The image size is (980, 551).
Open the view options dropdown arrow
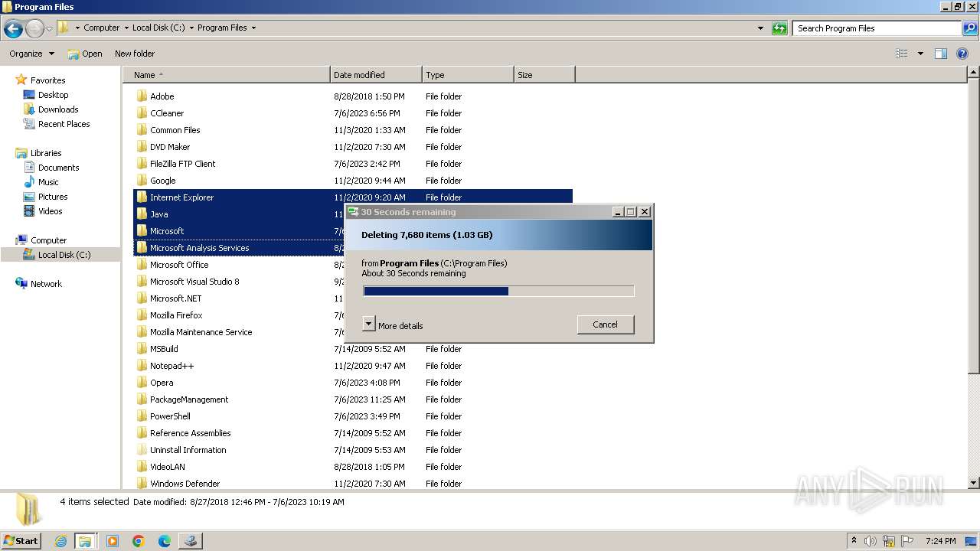(x=920, y=54)
